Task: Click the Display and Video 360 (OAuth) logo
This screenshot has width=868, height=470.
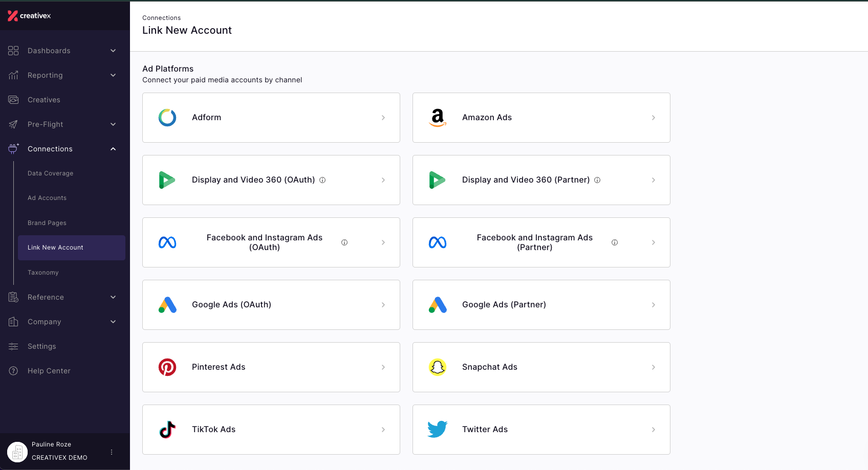Action: tap(167, 180)
